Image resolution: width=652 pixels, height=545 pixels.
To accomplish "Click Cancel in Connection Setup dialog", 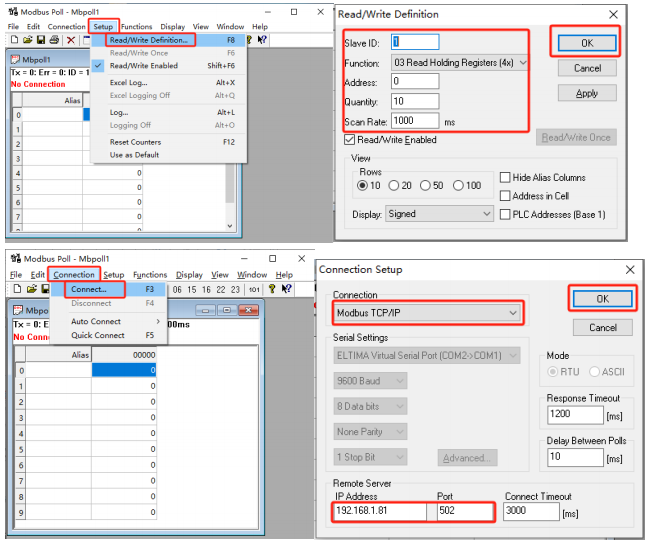I will 603,328.
